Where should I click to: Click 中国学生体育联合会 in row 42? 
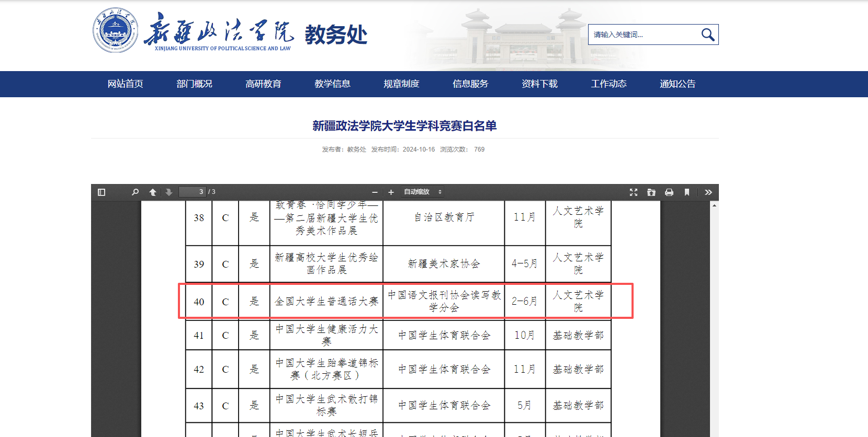click(444, 370)
